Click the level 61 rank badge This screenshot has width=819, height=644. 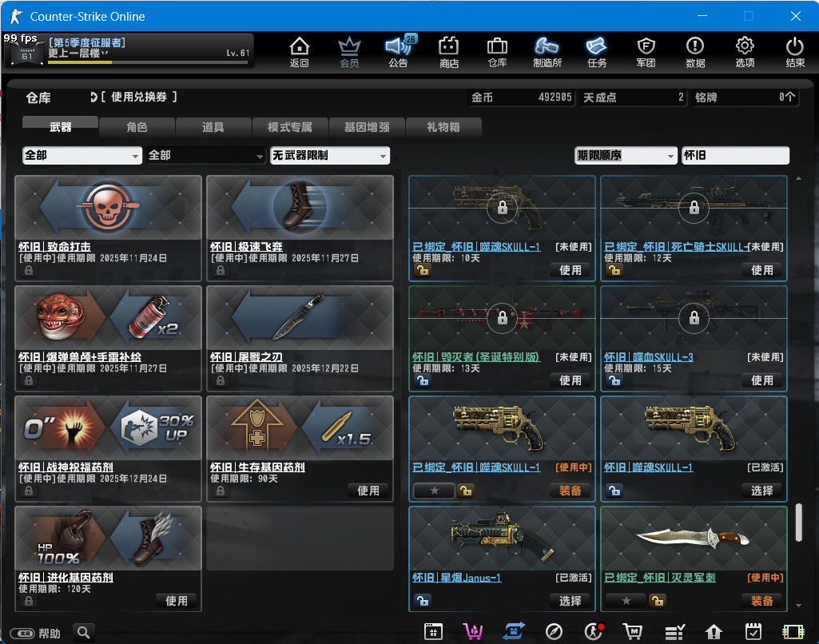[x=26, y=54]
